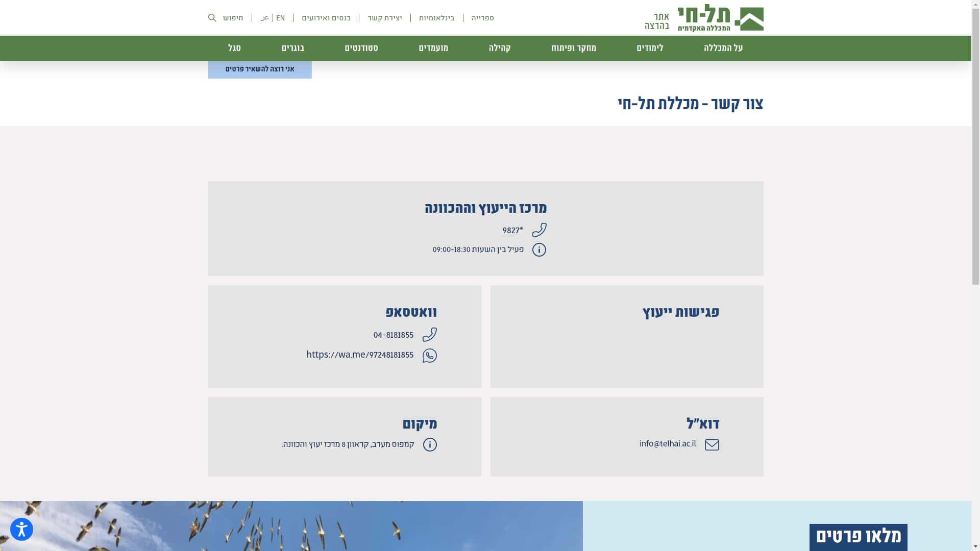Viewport: 980px width, 551px height.
Task: Click the info icon beside operating hours
Action: pyautogui.click(x=539, y=249)
